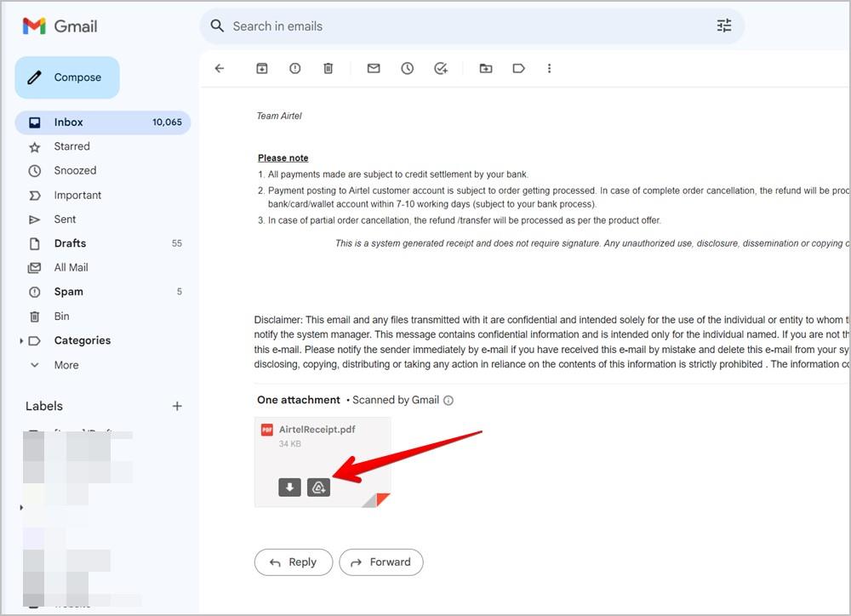The image size is (851, 616).
Task: Click the Inbox tray icon
Action: point(34,123)
